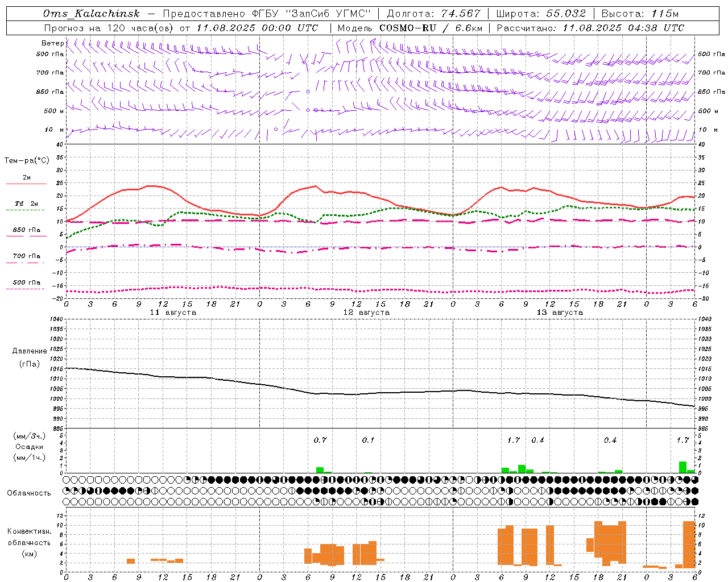The width and height of the screenshot is (728, 582).
Task: Click the 0.7 precipitation amount
Action: [320, 440]
